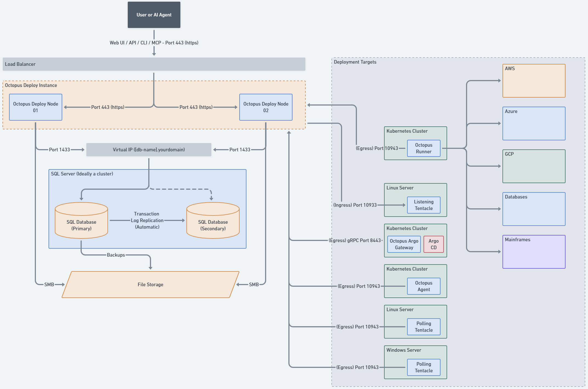The image size is (588, 389).
Task: Click the Azure target box
Action: (x=534, y=124)
